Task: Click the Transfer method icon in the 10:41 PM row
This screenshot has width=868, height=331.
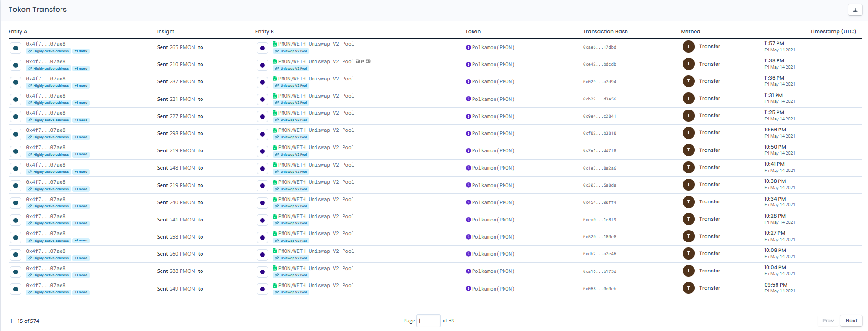Action: (x=688, y=167)
